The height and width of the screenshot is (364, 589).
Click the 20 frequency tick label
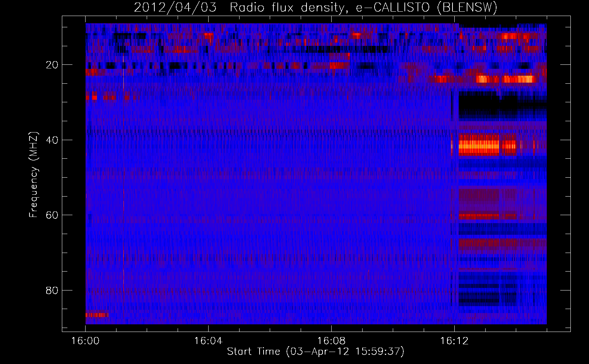point(52,65)
